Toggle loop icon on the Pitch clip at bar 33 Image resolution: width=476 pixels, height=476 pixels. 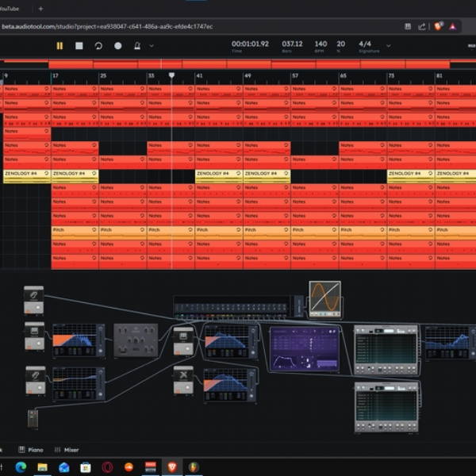tap(190, 230)
